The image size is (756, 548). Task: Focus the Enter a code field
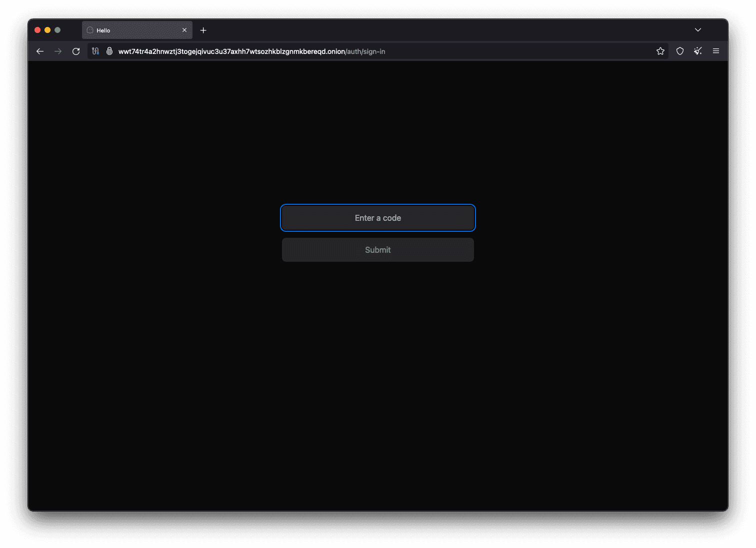click(x=378, y=218)
